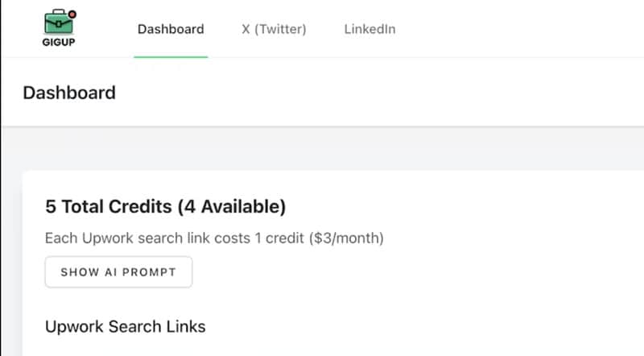Screen dimensions: 644x356
Task: Click the red dot on the briefcase logo
Action: point(72,14)
